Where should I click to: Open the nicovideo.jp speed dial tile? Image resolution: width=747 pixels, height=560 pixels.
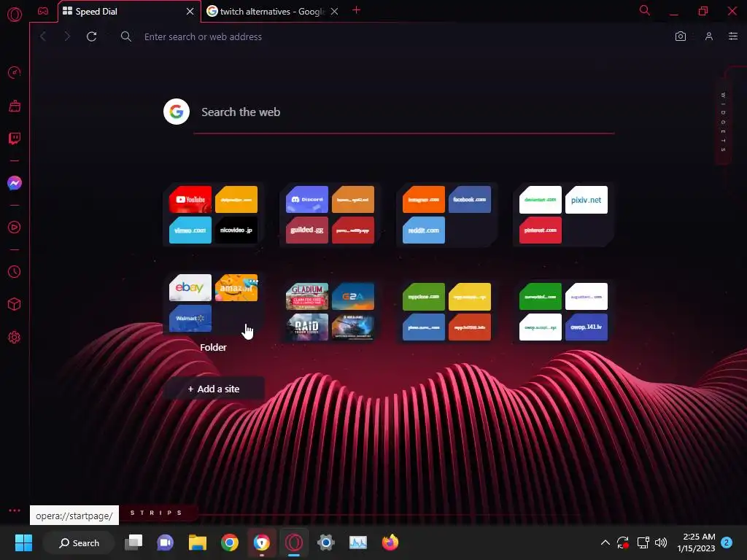236,230
